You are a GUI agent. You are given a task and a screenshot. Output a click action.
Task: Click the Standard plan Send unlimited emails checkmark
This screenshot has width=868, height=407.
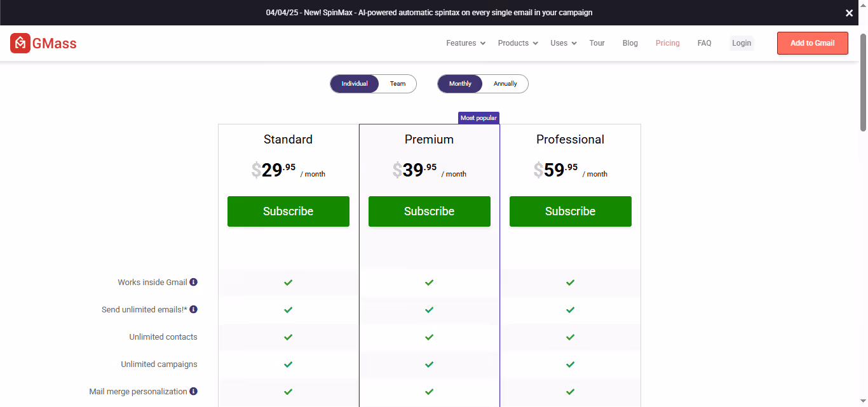click(x=288, y=310)
